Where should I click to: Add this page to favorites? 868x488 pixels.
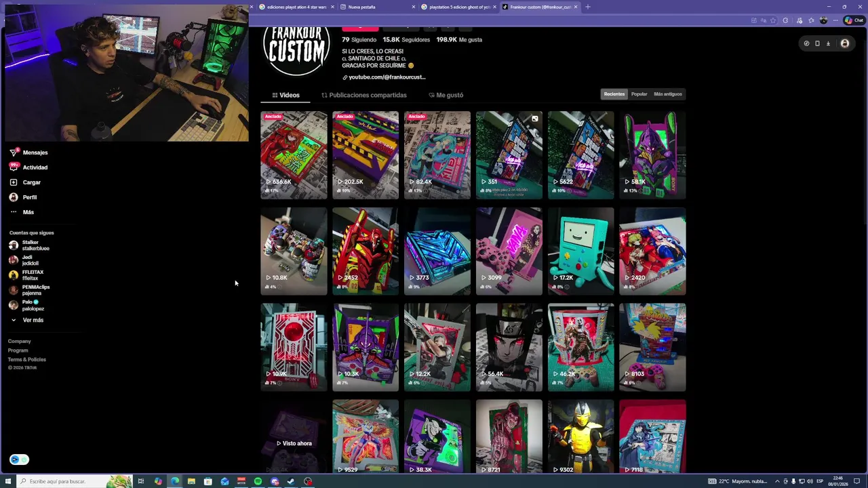pos(773,20)
